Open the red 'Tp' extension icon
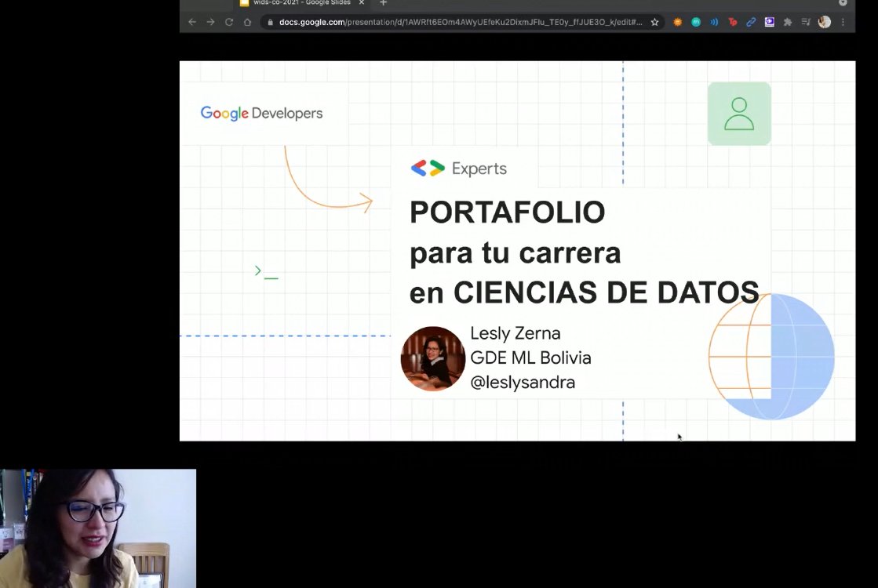The height and width of the screenshot is (588, 878). click(x=732, y=23)
